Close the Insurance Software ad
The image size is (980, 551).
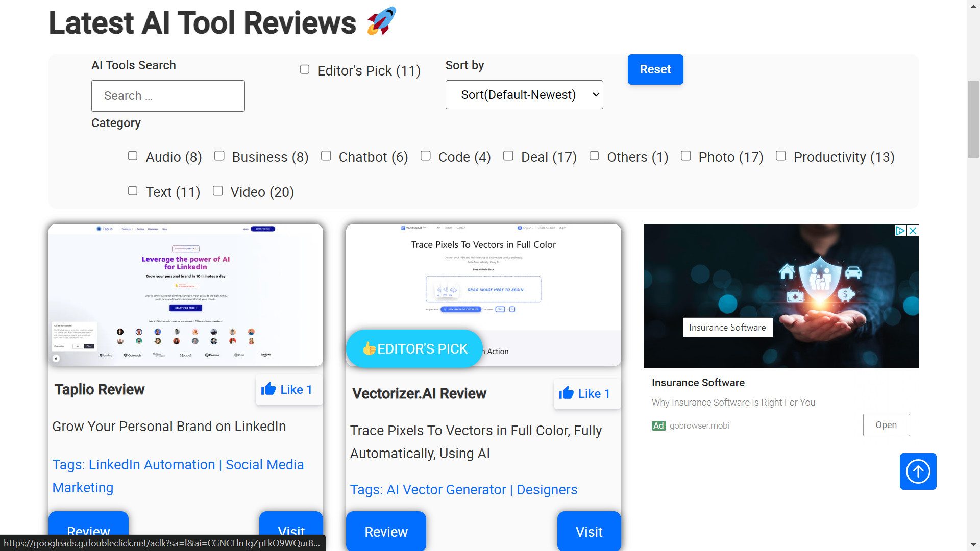pyautogui.click(x=913, y=231)
